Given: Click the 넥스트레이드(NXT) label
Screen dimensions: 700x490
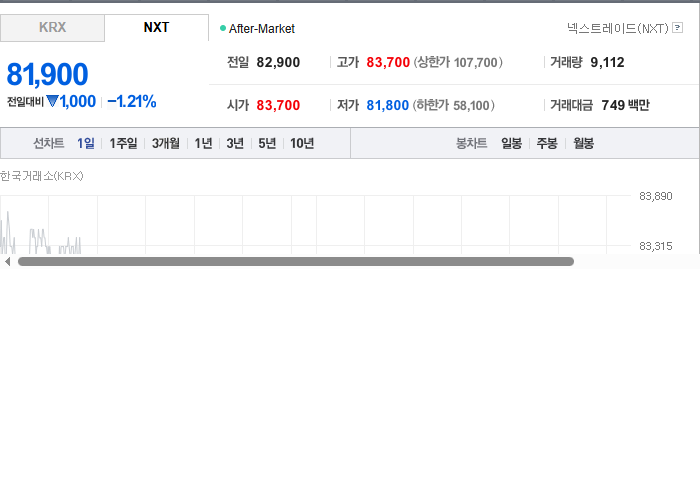Looking at the screenshot, I should [x=618, y=28].
